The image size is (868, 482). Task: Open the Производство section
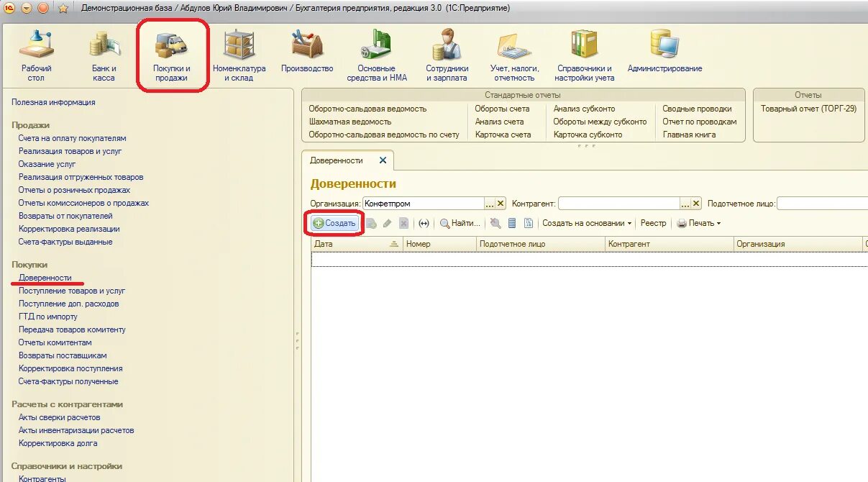tap(307, 50)
